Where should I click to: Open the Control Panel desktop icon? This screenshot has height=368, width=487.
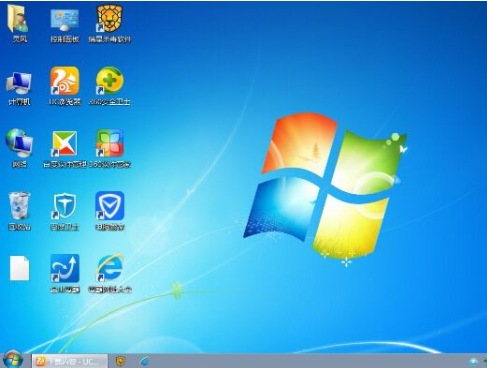pyautogui.click(x=65, y=24)
